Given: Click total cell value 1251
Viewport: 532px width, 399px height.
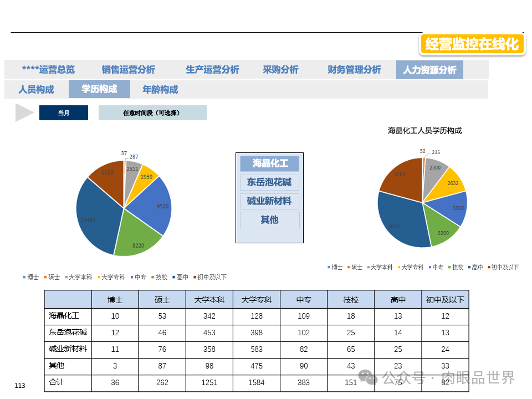Looking at the screenshot, I should [209, 382].
